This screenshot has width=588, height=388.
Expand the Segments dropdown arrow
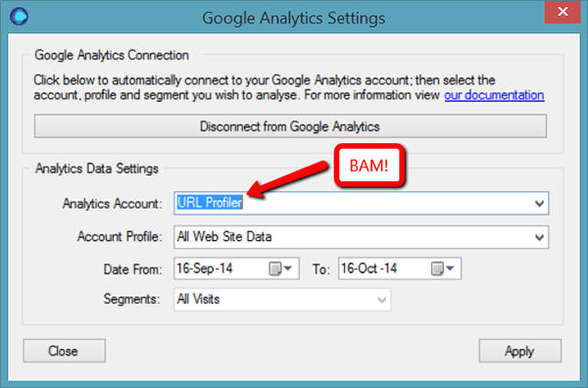tap(382, 300)
